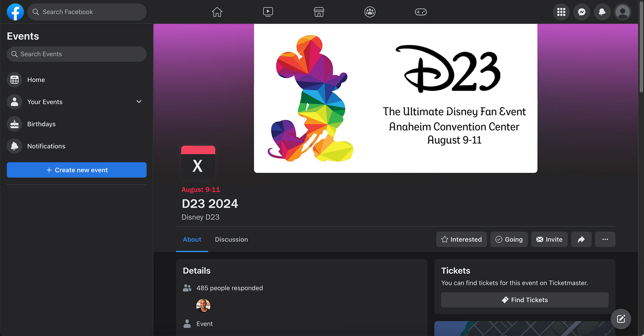Screen dimensions: 644x336
Task: Click the map preview under Tickets
Action: [525, 329]
